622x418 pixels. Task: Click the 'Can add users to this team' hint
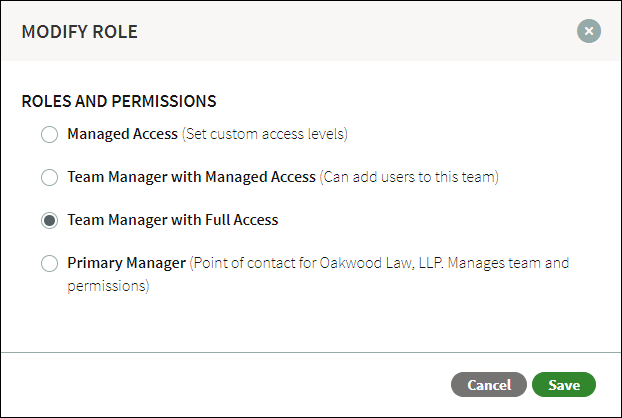tap(409, 177)
